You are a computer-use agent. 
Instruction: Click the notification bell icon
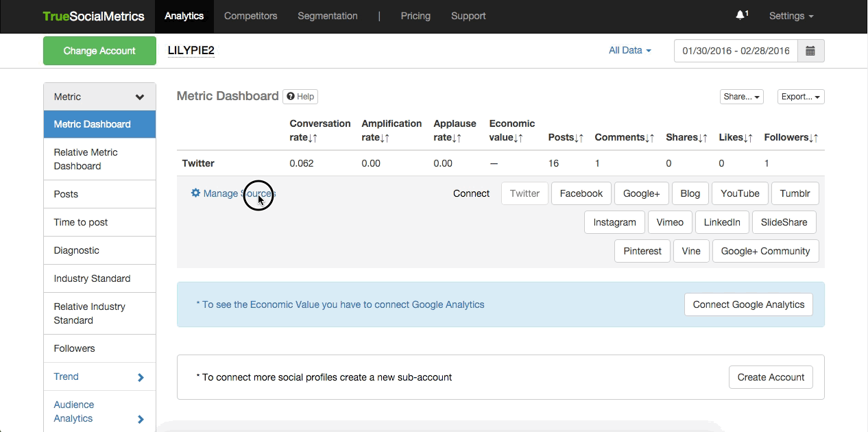(740, 15)
